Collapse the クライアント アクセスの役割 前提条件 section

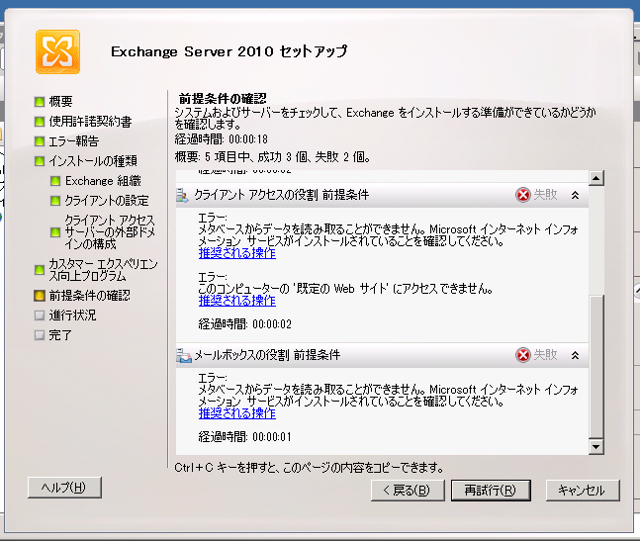[575, 195]
